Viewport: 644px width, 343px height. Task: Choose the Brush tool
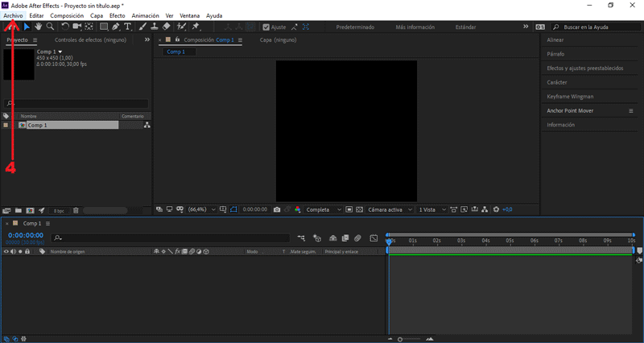[x=142, y=27]
